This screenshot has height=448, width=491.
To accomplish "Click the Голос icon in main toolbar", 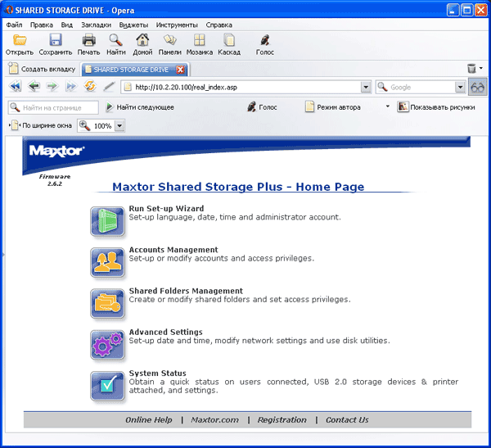I will pyautogui.click(x=265, y=40).
